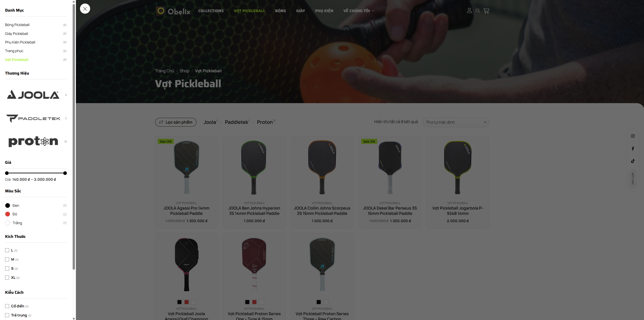This screenshot has width=644, height=320.
Task: Expand the Về Chúng Tôi menu
Action: coord(359,11)
